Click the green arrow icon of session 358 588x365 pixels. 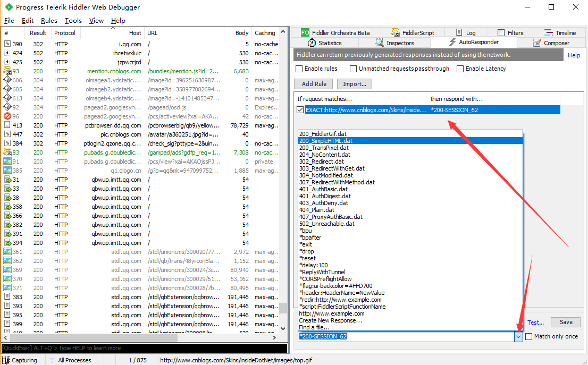(x=7, y=207)
